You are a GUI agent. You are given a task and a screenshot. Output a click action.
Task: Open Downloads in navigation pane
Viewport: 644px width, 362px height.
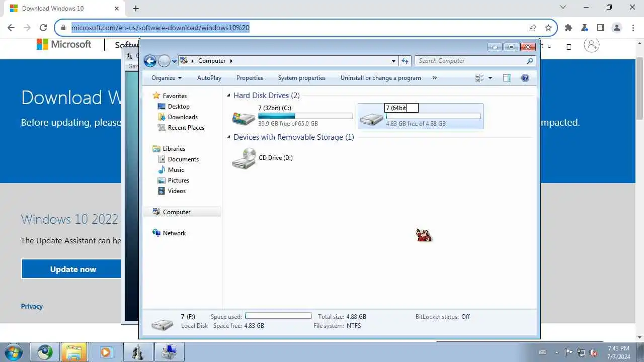(x=183, y=117)
